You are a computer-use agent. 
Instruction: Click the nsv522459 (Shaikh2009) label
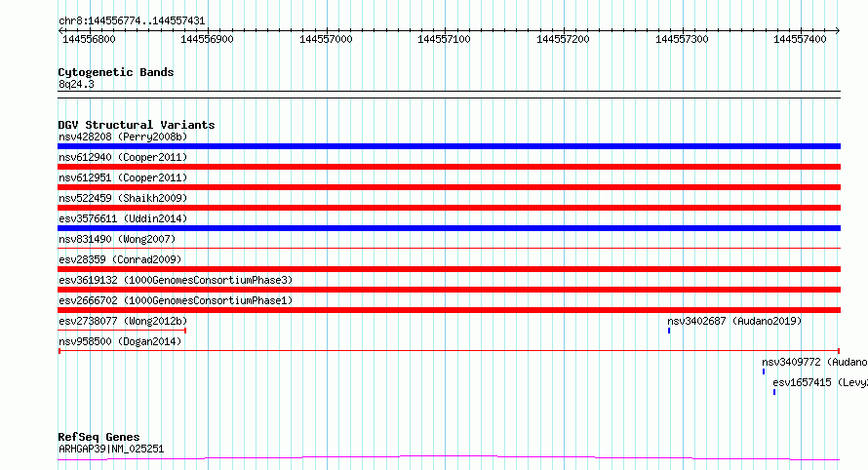(x=123, y=198)
